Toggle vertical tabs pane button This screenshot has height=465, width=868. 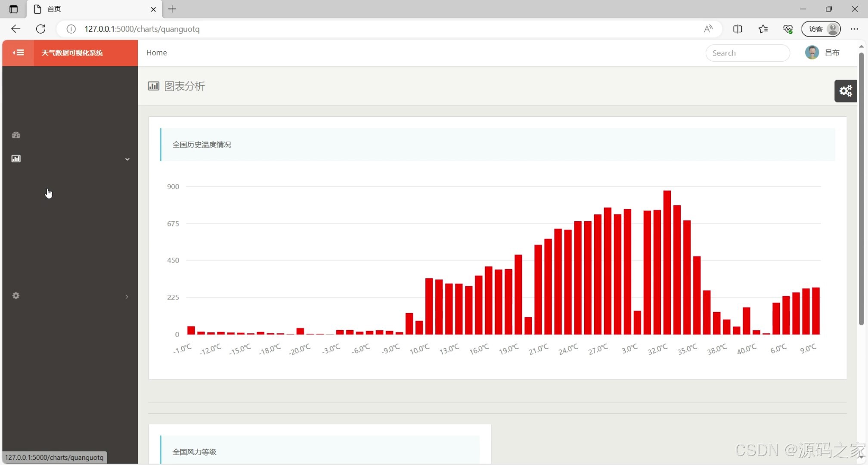click(x=13, y=9)
